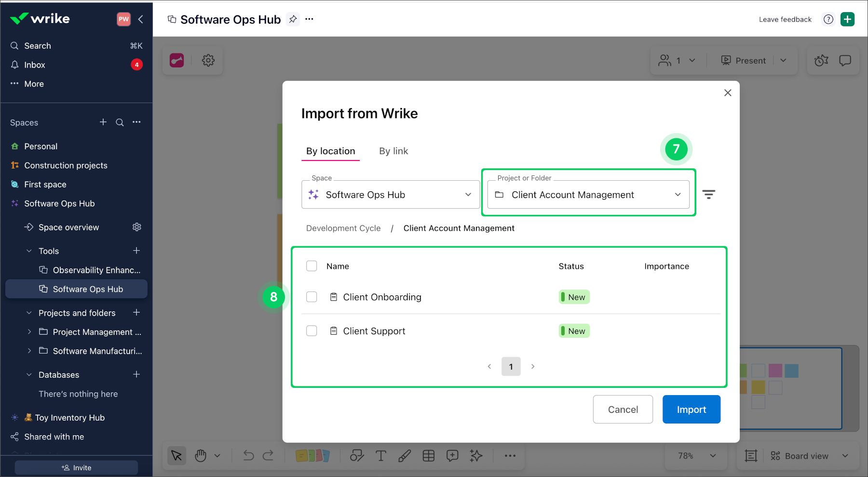
Task: Switch to the By link tab
Action: tap(393, 151)
